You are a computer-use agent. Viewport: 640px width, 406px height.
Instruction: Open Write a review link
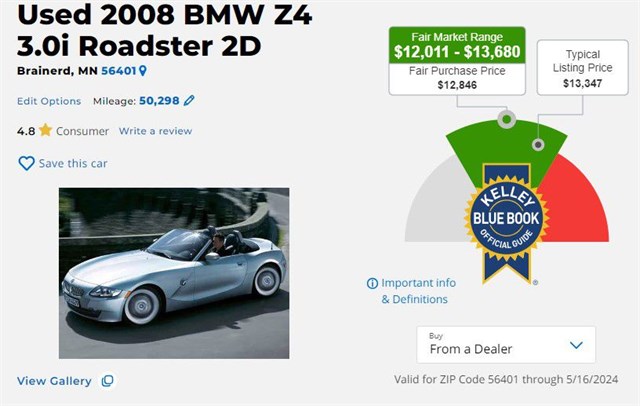click(155, 131)
